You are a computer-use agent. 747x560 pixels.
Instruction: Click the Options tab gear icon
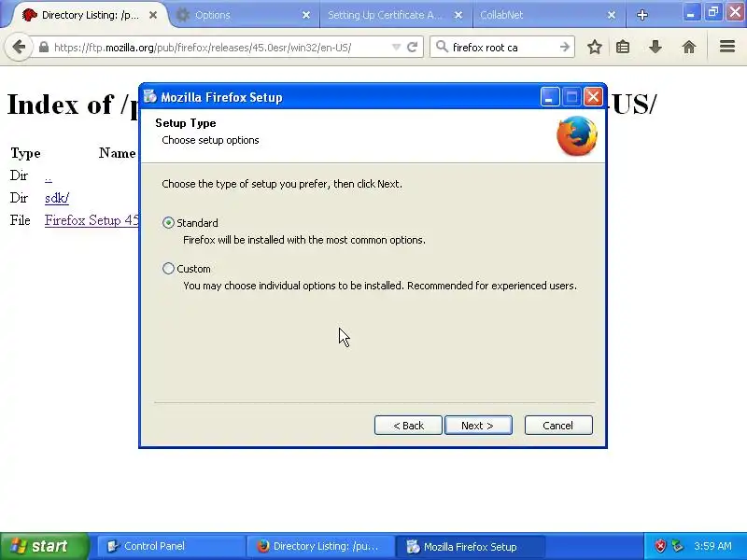tap(183, 15)
